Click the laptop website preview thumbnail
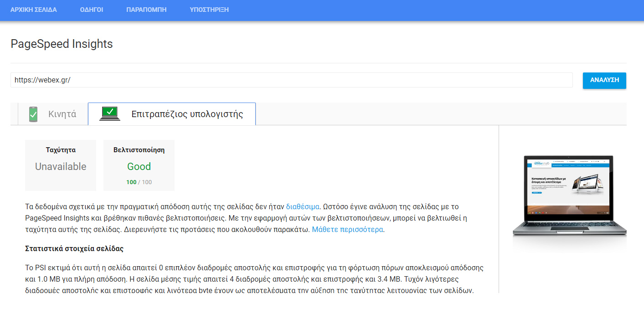Viewport: 644px width, 309px height. tap(569, 196)
